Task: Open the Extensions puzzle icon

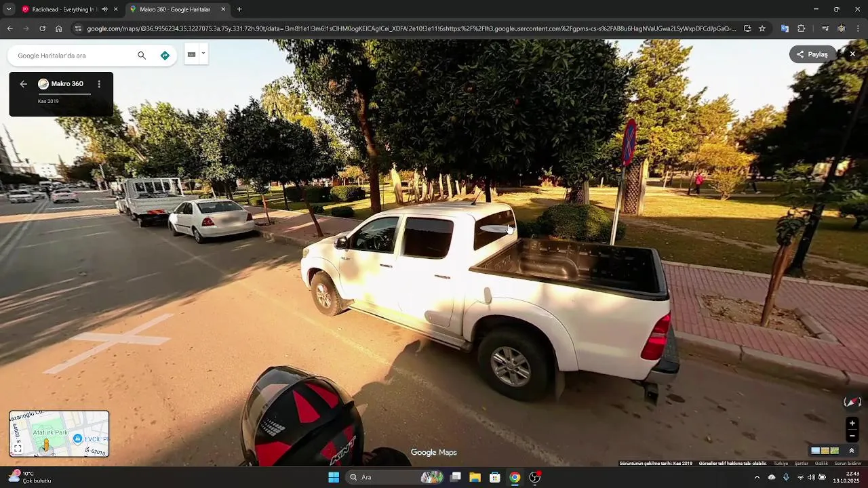Action: (802, 28)
